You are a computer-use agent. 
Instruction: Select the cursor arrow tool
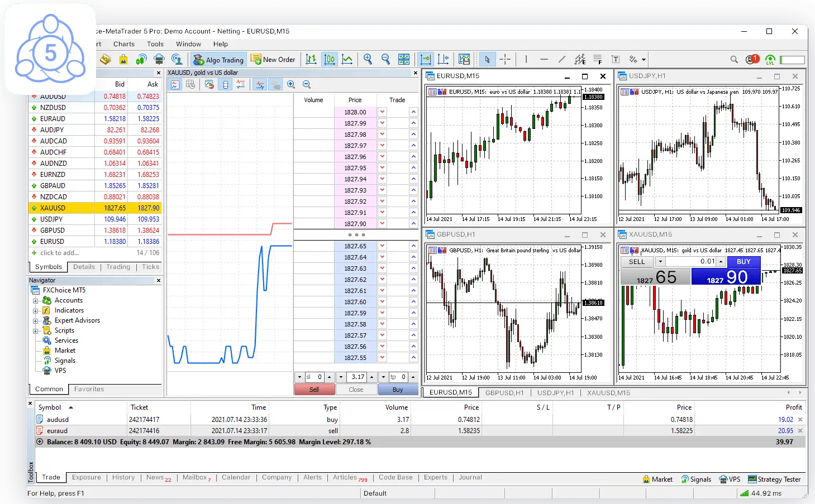pyautogui.click(x=487, y=59)
